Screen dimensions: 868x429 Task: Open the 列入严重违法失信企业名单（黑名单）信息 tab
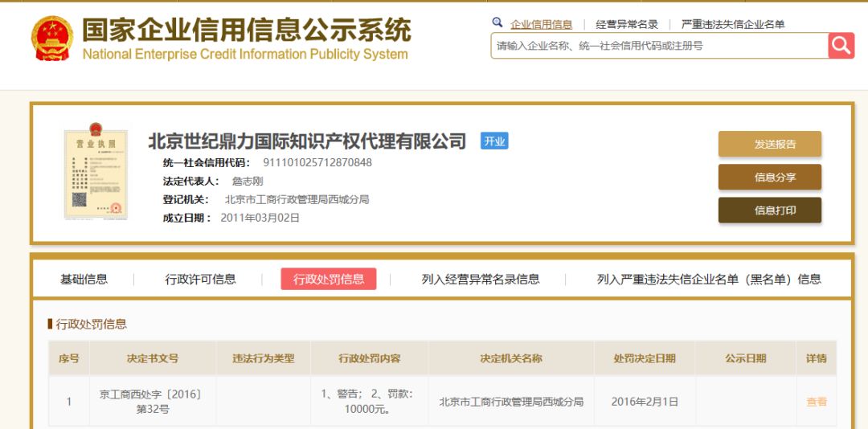point(709,280)
